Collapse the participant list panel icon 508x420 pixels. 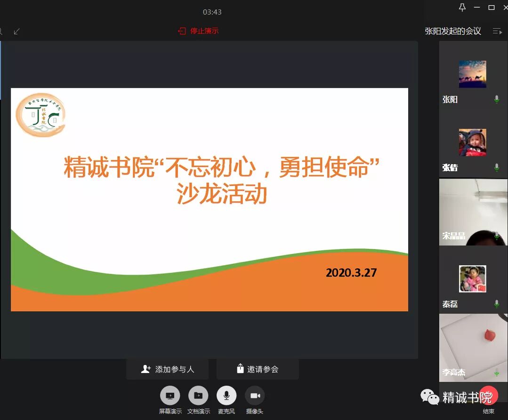click(497, 32)
